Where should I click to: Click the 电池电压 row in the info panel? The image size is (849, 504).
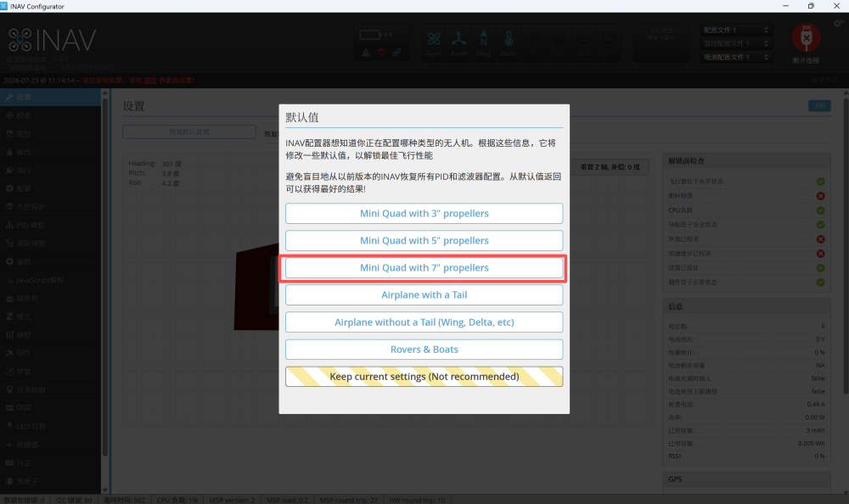point(746,339)
